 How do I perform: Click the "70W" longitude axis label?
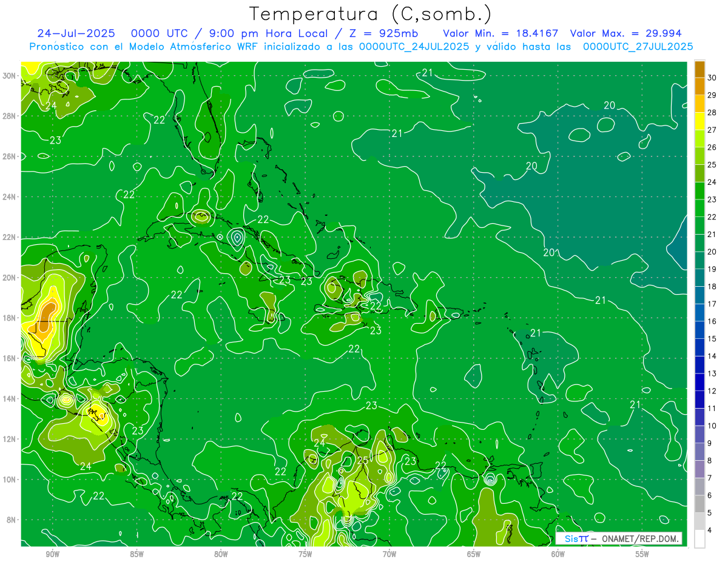point(389,554)
